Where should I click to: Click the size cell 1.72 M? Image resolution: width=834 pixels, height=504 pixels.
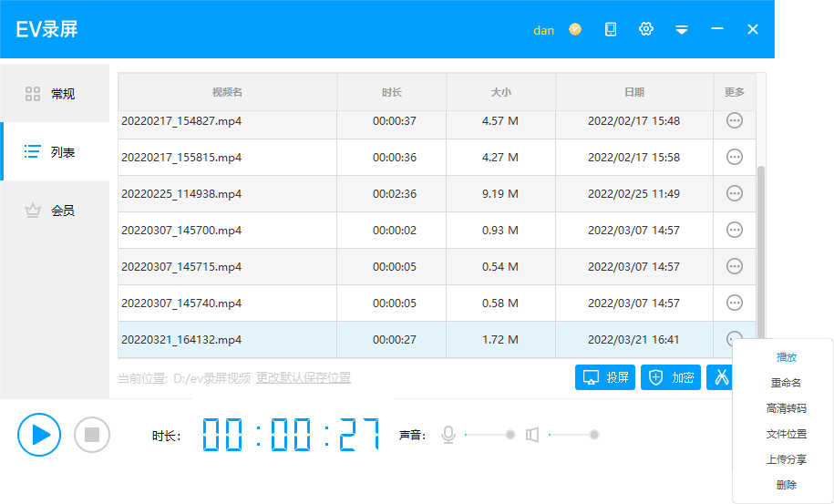500,340
